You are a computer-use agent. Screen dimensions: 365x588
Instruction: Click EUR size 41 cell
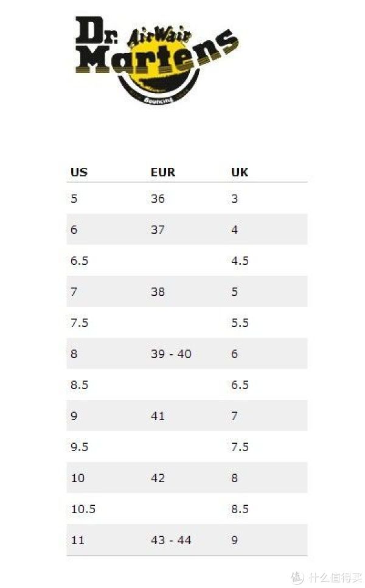coord(158,416)
